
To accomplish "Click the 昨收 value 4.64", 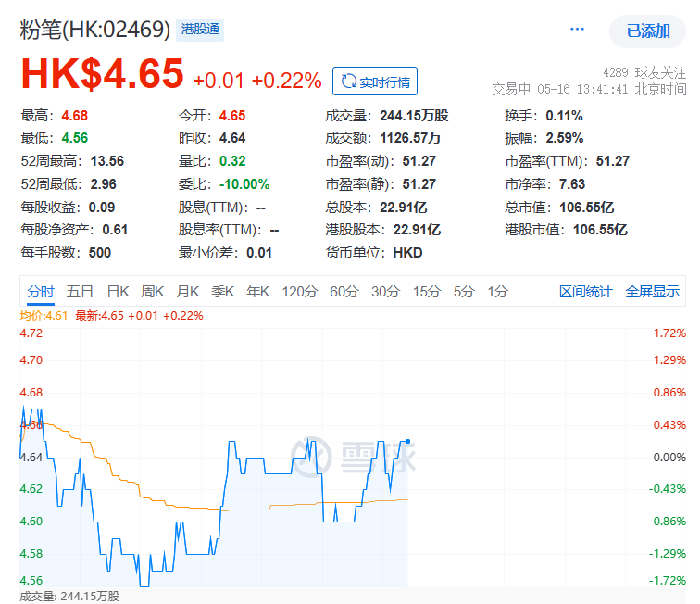I will [x=232, y=138].
